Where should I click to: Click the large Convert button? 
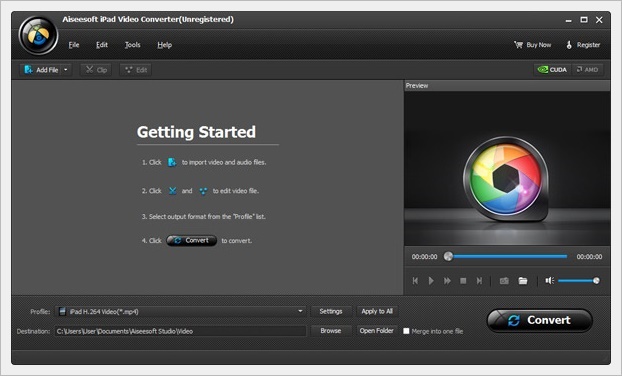539,320
